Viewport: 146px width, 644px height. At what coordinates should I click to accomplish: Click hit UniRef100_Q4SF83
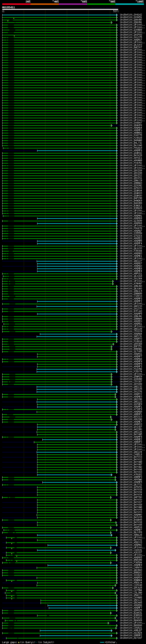tap(131, 35)
